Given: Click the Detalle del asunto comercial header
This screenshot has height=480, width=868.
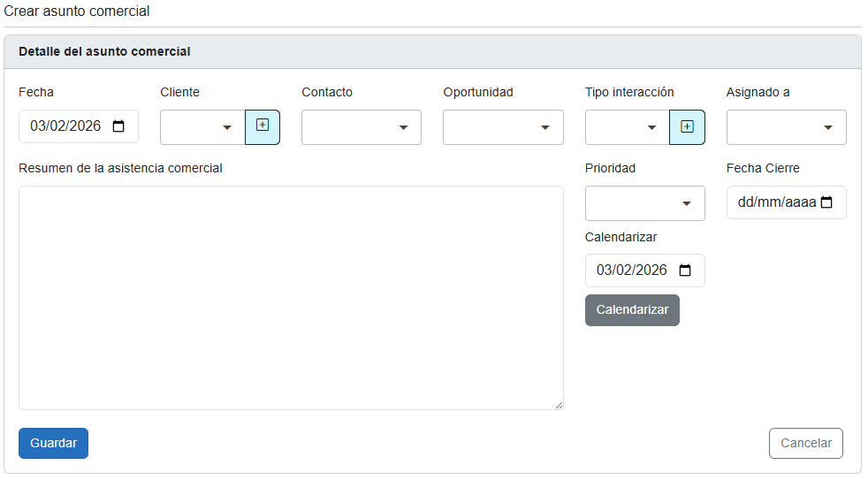Looking at the screenshot, I should tap(104, 51).
